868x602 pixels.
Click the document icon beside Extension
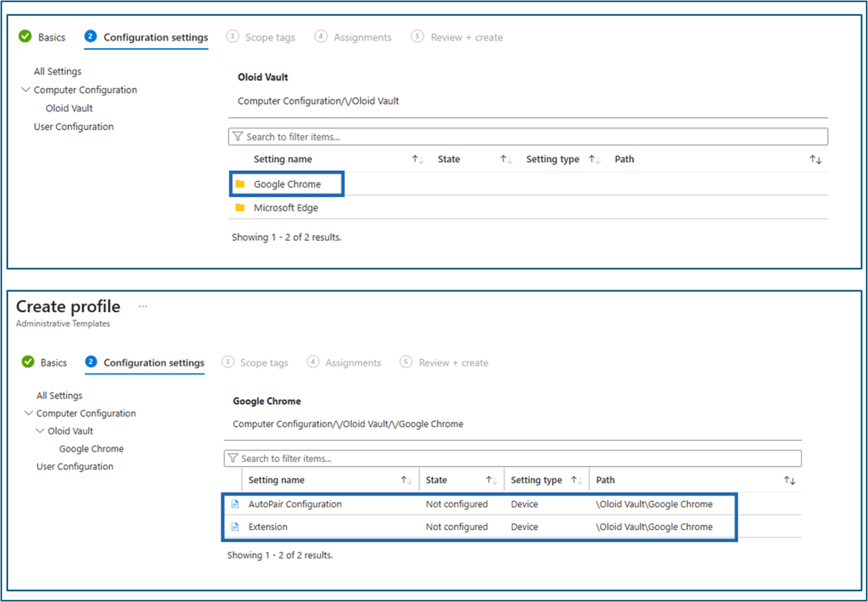point(235,527)
